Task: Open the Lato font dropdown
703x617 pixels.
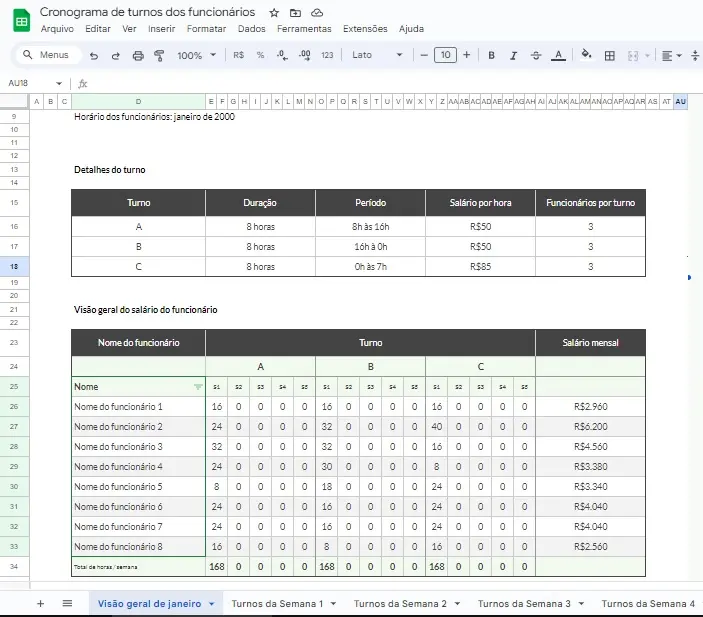Action: [x=377, y=55]
